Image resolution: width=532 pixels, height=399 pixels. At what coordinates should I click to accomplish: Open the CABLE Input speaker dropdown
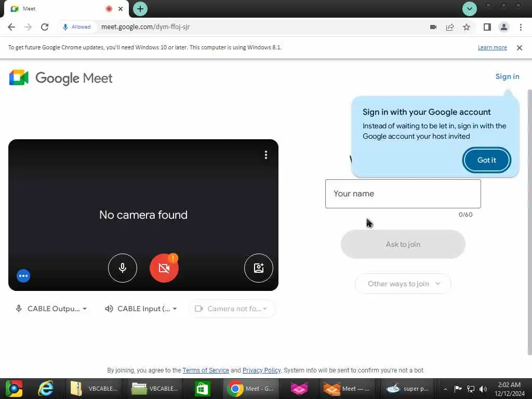(x=141, y=309)
